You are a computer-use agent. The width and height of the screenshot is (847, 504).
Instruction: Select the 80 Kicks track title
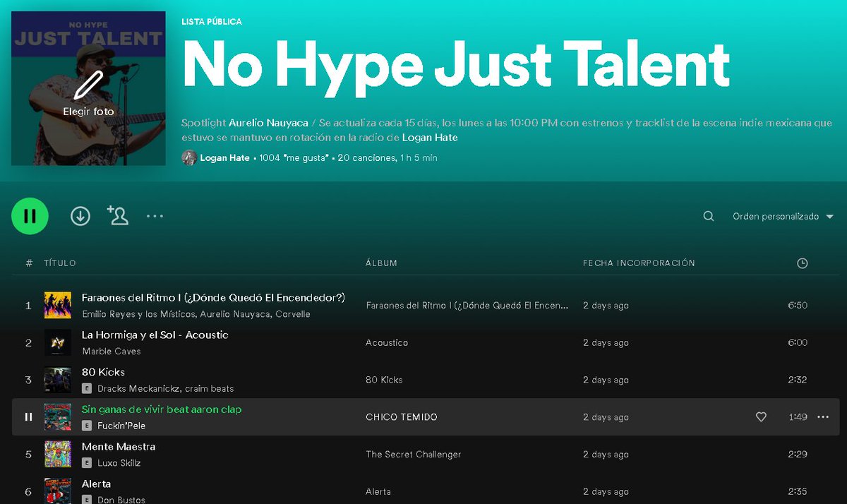coord(103,372)
